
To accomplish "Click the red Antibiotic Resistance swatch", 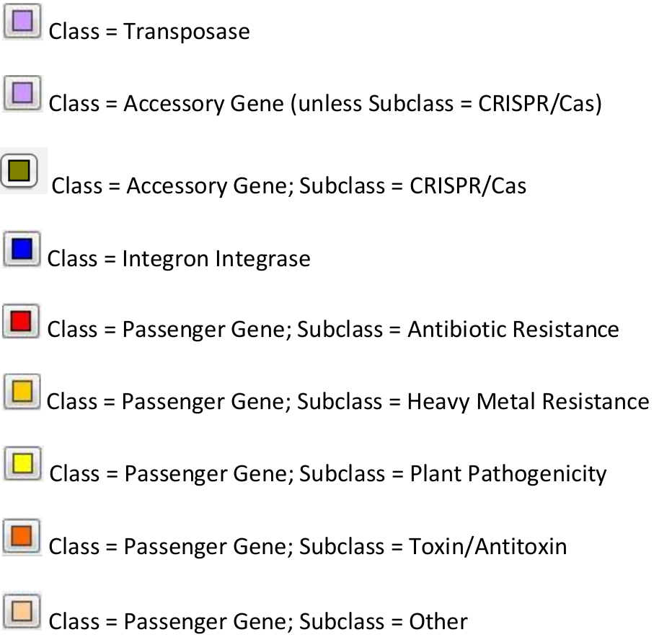I will [x=23, y=320].
